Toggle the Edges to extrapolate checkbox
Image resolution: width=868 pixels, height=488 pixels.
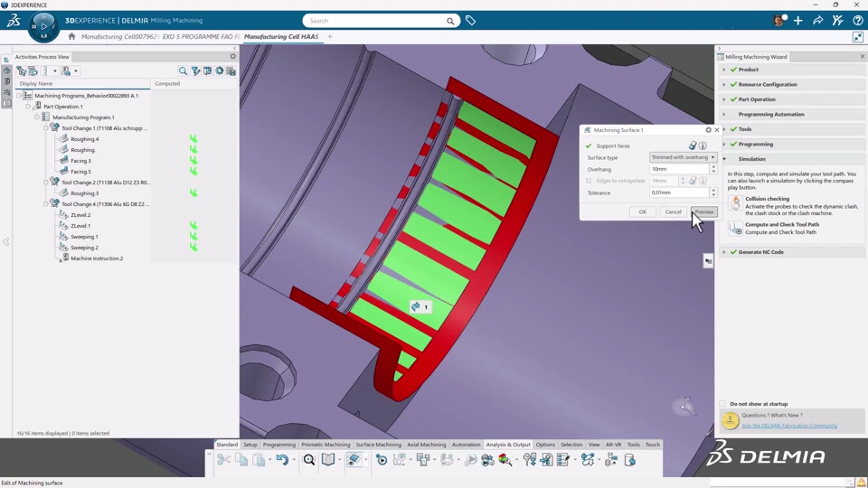point(589,181)
